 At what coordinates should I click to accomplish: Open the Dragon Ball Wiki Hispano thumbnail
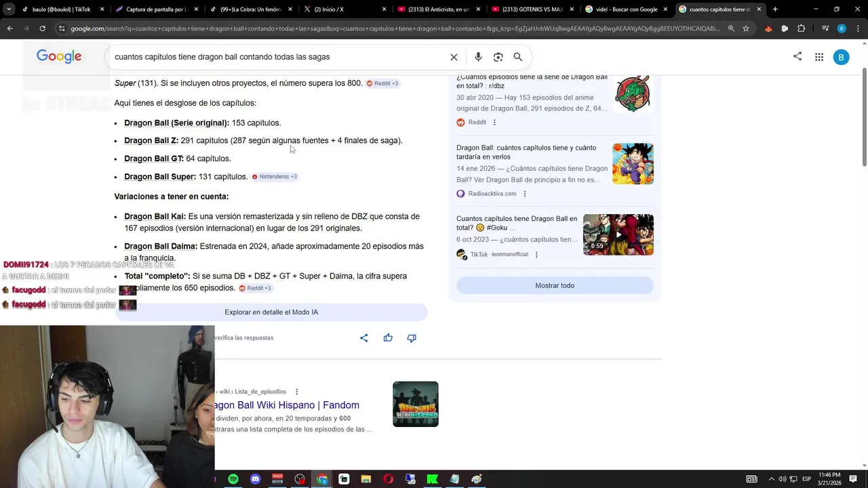(416, 404)
